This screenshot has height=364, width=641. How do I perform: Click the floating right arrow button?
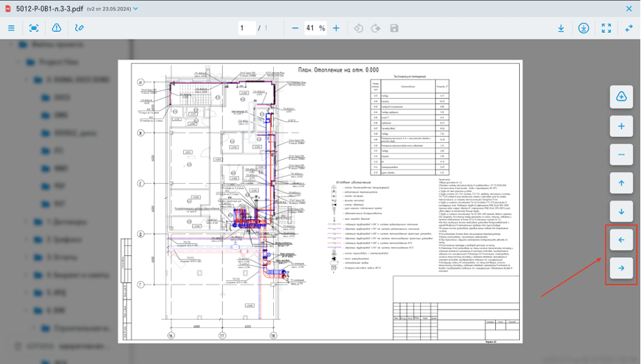pos(621,268)
